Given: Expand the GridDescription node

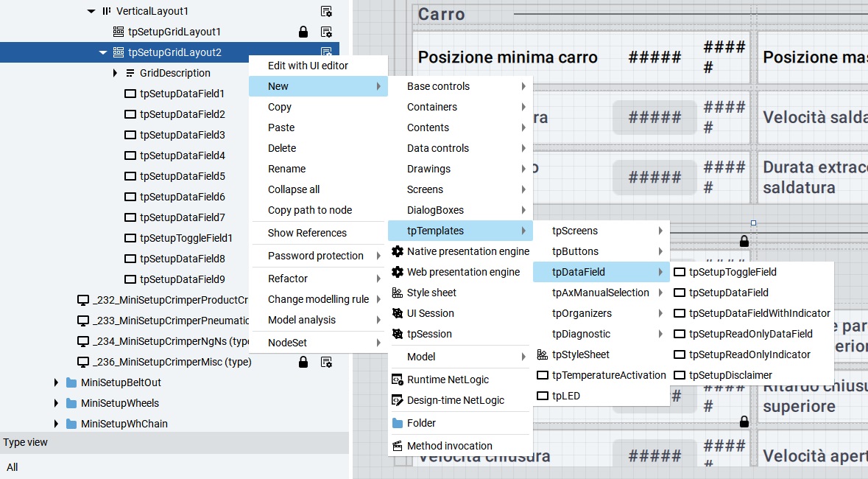Looking at the screenshot, I should click(x=115, y=73).
